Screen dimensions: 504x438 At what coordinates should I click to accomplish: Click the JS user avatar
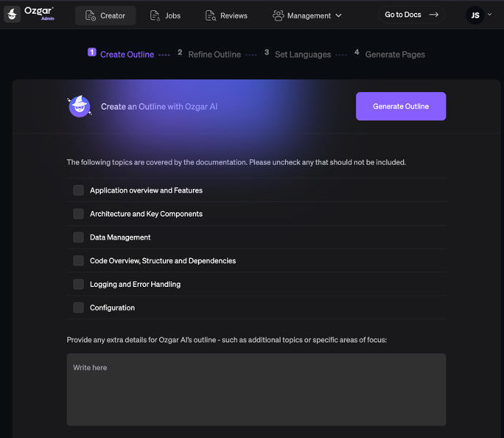[475, 15]
